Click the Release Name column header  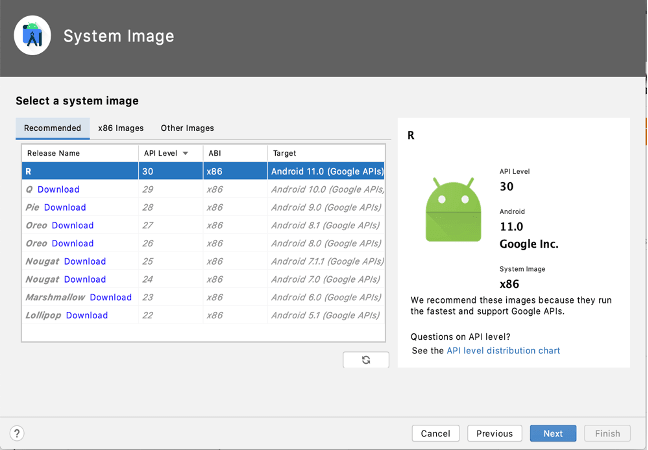click(x=80, y=153)
